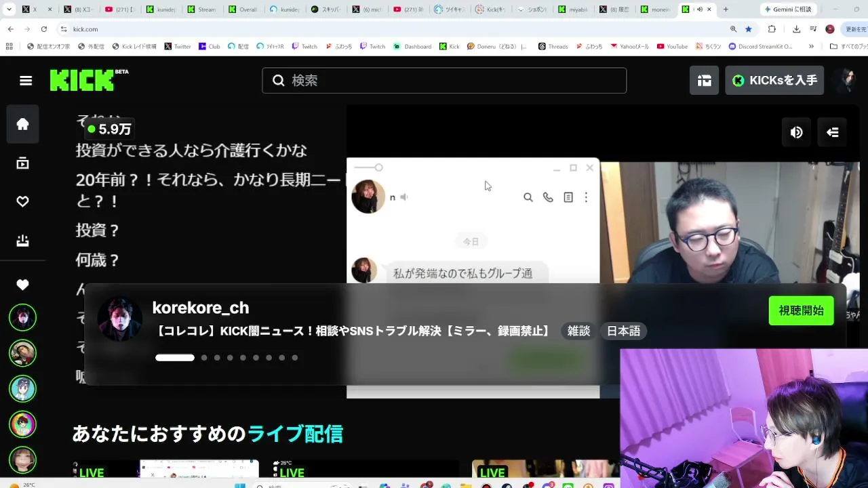Open the browser zoom magnifier icon
The height and width of the screenshot is (488, 868).
pyautogui.click(x=733, y=29)
